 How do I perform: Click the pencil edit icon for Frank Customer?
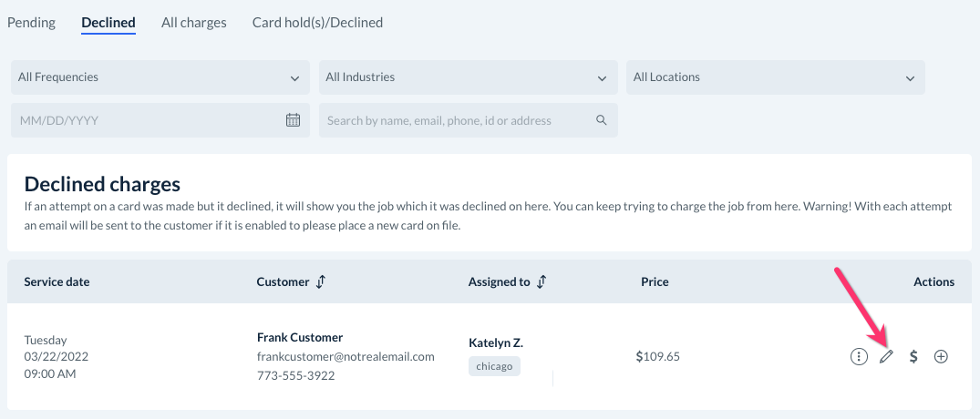pos(885,357)
